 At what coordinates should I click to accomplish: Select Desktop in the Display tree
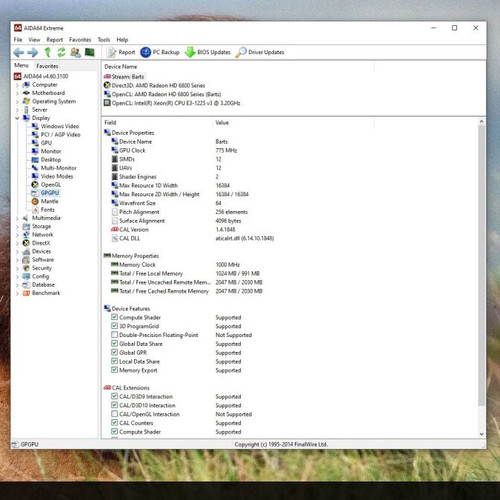point(46,159)
